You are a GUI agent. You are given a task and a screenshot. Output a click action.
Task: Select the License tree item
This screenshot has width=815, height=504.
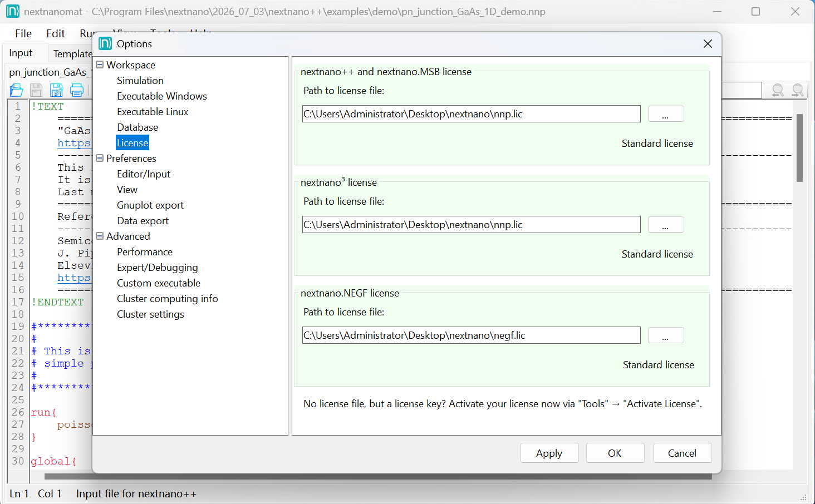(x=132, y=143)
